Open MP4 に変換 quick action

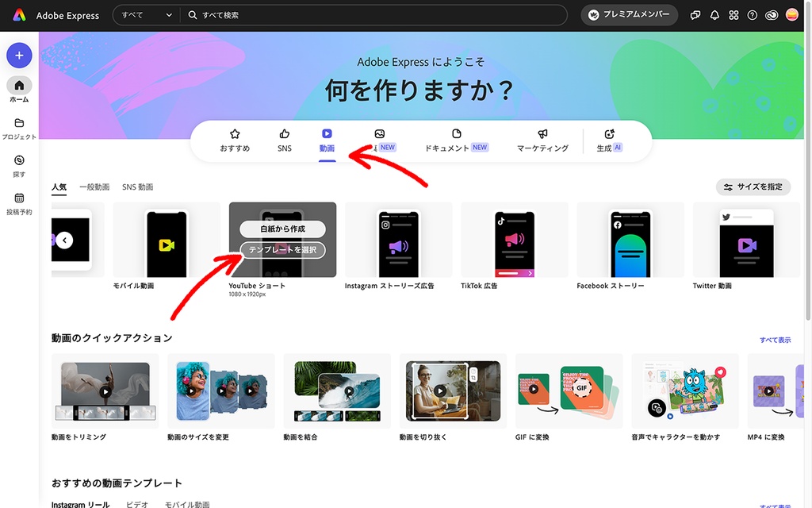[x=776, y=398]
